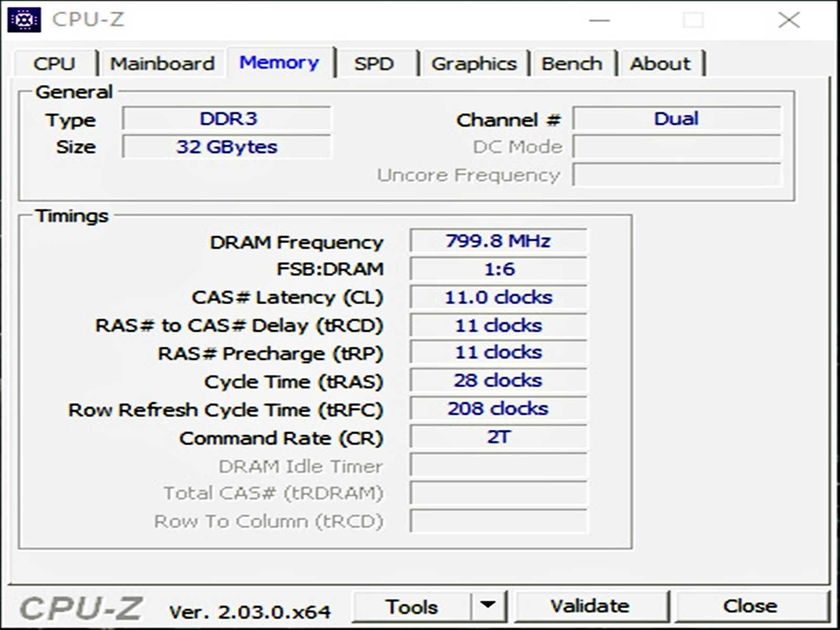Screen dimensions: 840x630
Task: Select the Memory tab
Action: pos(279,62)
